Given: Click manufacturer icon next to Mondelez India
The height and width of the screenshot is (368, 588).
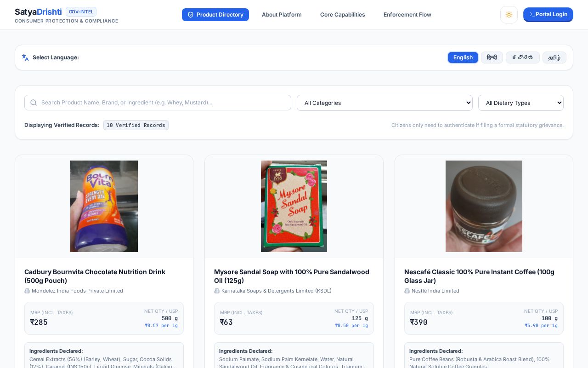Looking at the screenshot, I should pos(27,291).
